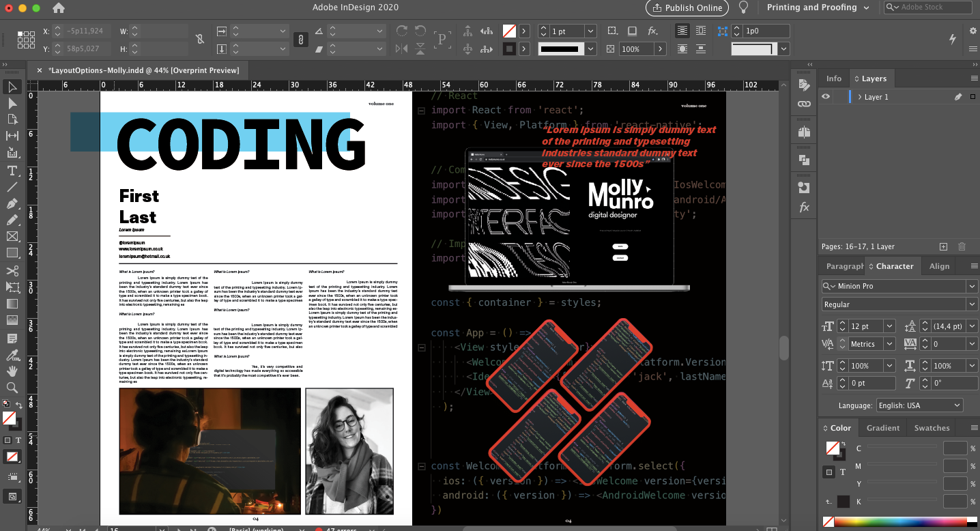Select the Direct Selection tool
This screenshot has width=980, height=531.
tap(12, 103)
